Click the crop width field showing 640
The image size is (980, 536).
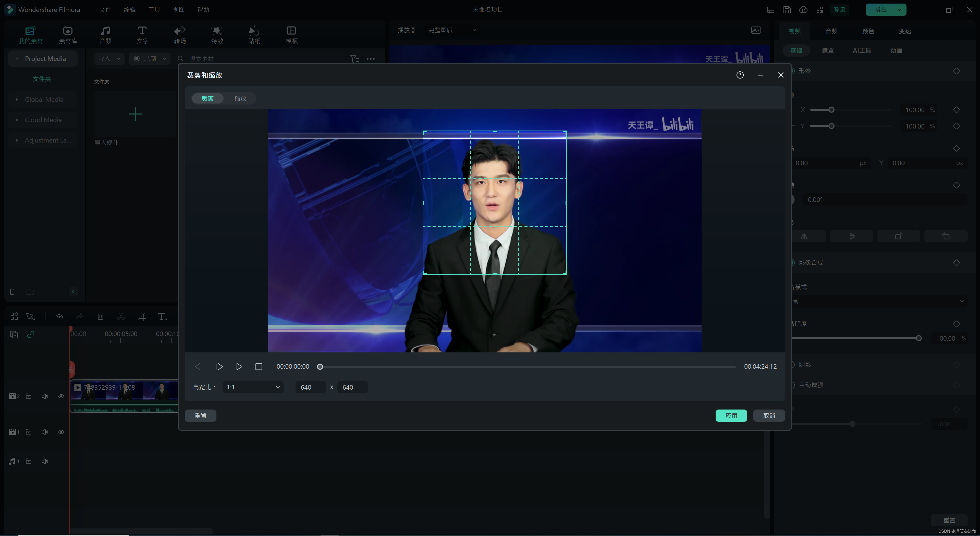(310, 387)
